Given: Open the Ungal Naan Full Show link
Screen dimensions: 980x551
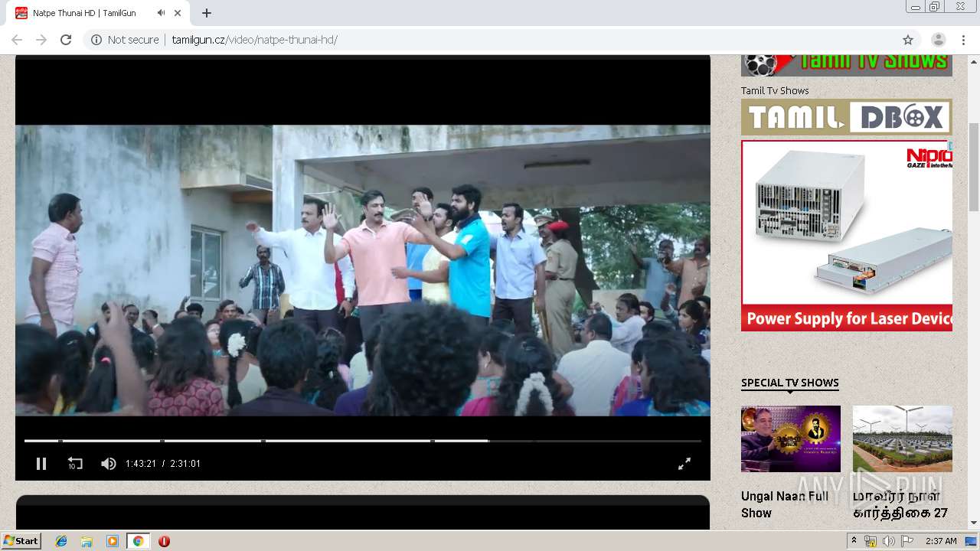Looking at the screenshot, I should 785,504.
